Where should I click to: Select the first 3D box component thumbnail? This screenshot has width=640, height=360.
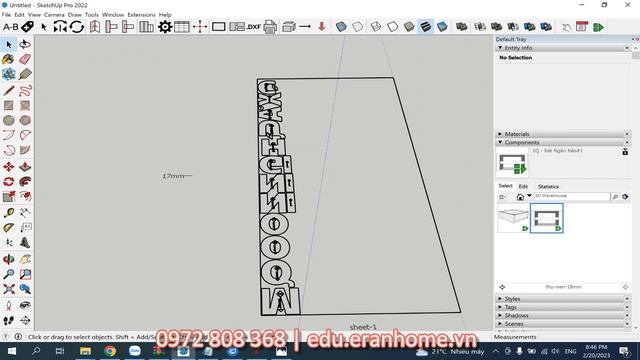(513, 218)
